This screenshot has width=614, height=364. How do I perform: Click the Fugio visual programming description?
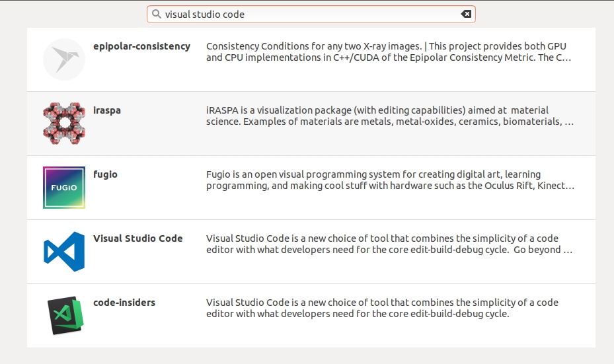389,180
